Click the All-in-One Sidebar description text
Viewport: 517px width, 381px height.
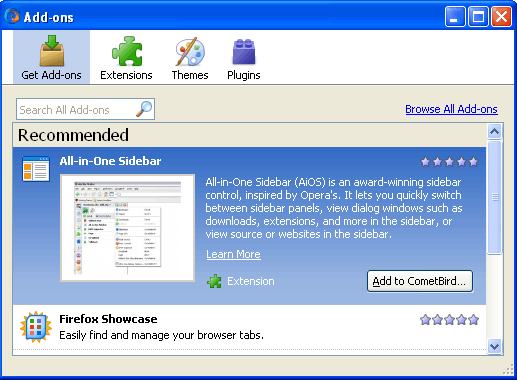click(x=334, y=208)
